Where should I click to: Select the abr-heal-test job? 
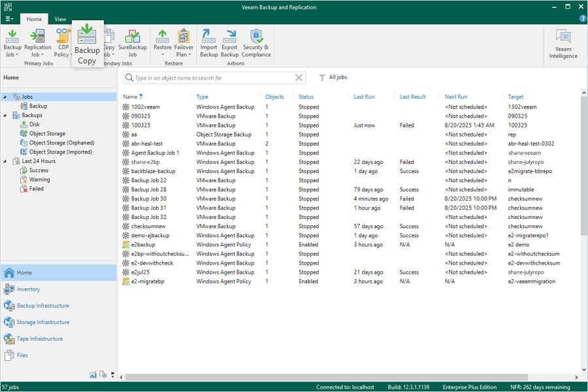[x=349, y=144]
